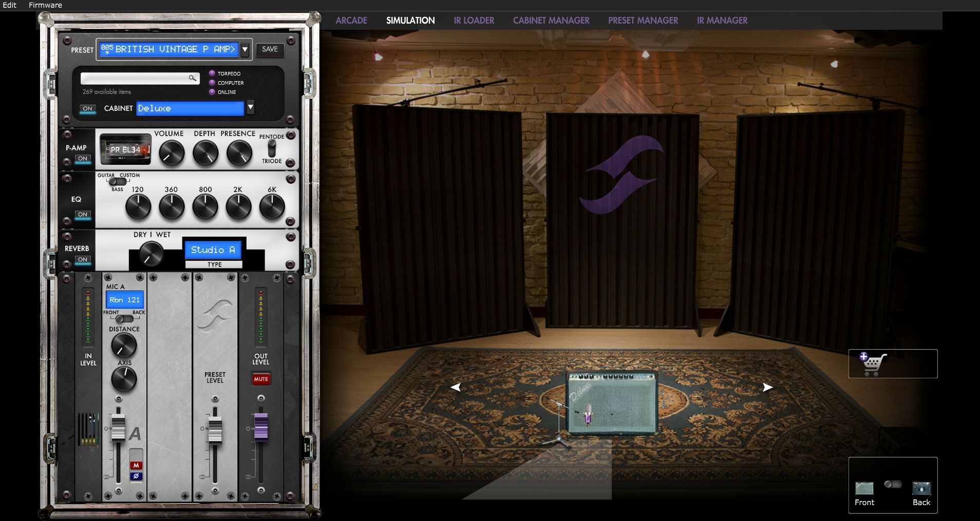Expand the cabinet dropdown arrow
This screenshot has height=521, width=980.
pyautogui.click(x=250, y=108)
